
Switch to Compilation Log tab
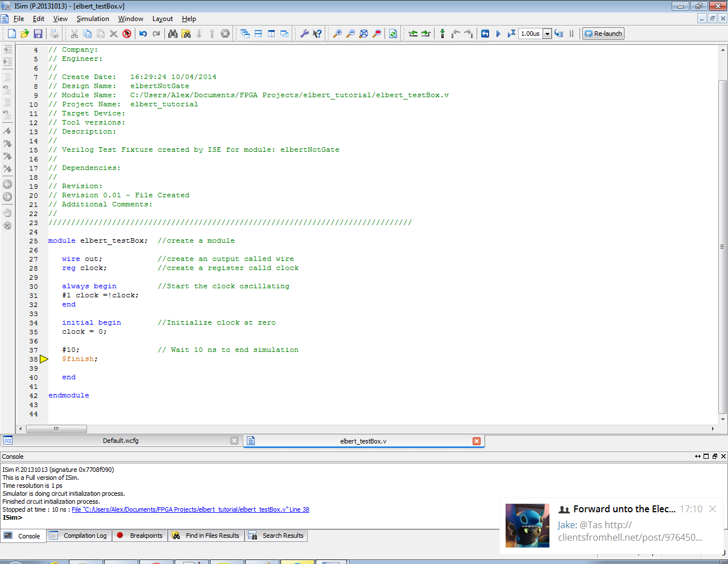tap(78, 536)
